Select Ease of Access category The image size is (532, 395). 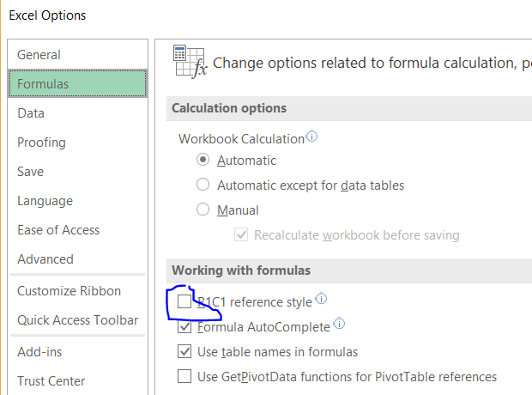click(x=58, y=230)
